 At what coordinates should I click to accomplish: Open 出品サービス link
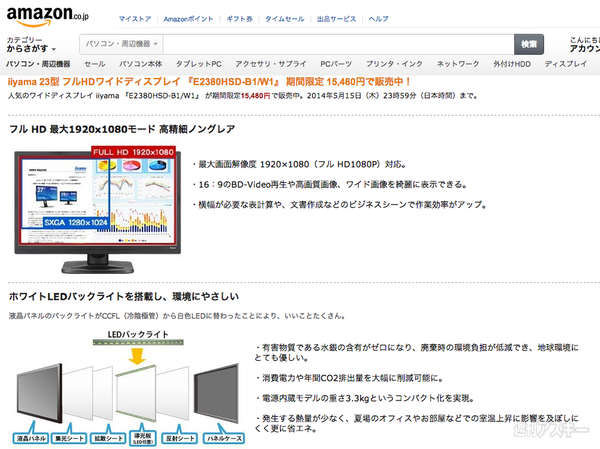[336, 19]
